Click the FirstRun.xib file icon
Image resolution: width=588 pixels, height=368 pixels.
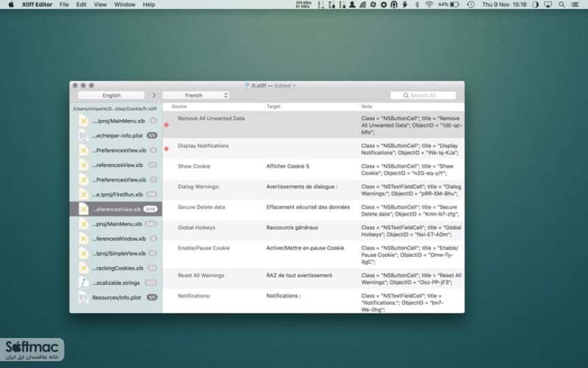pyautogui.click(x=84, y=194)
